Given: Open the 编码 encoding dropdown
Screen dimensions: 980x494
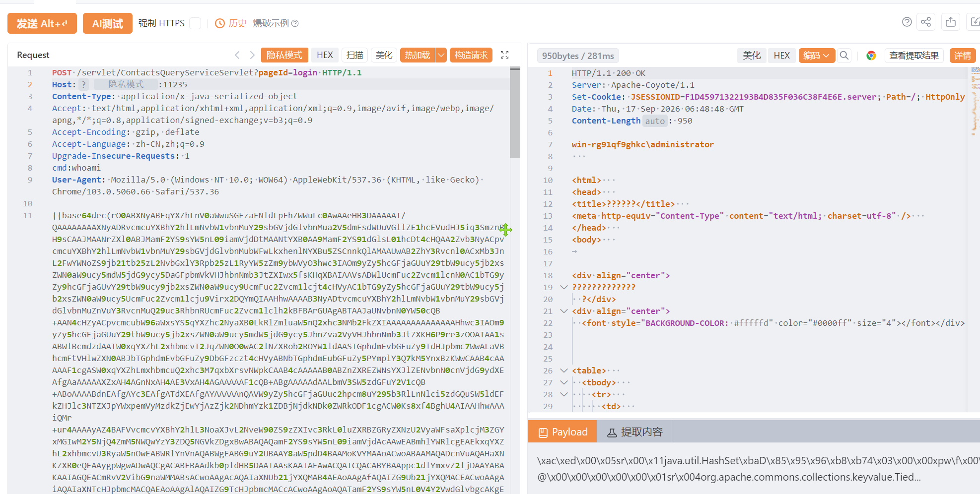Looking at the screenshot, I should (x=817, y=56).
